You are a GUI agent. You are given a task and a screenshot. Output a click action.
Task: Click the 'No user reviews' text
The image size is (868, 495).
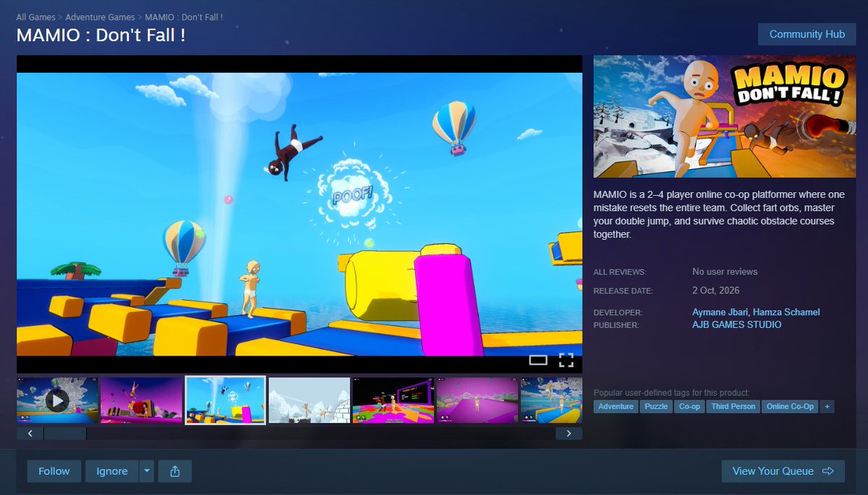tap(725, 272)
